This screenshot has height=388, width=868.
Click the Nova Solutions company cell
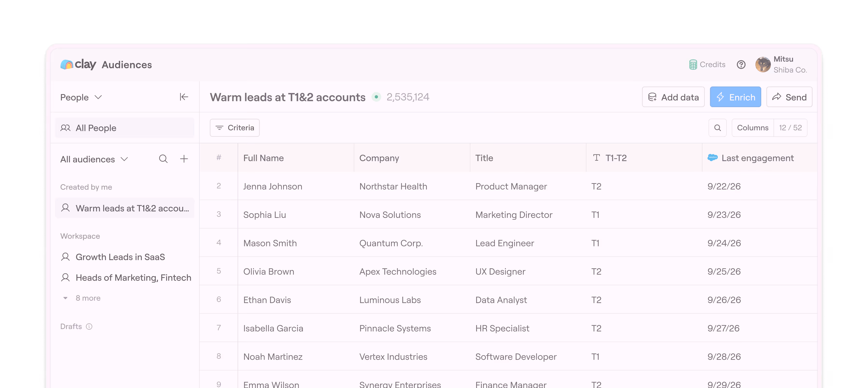click(412, 215)
